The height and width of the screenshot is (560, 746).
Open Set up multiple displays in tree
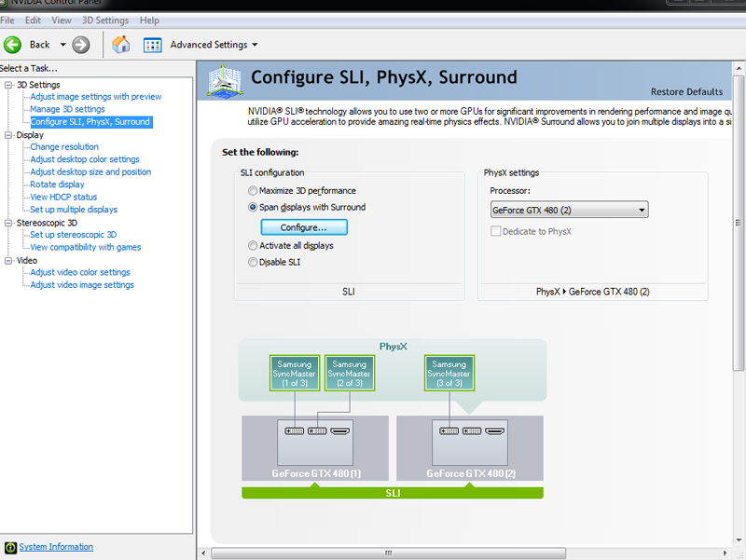coord(74,210)
